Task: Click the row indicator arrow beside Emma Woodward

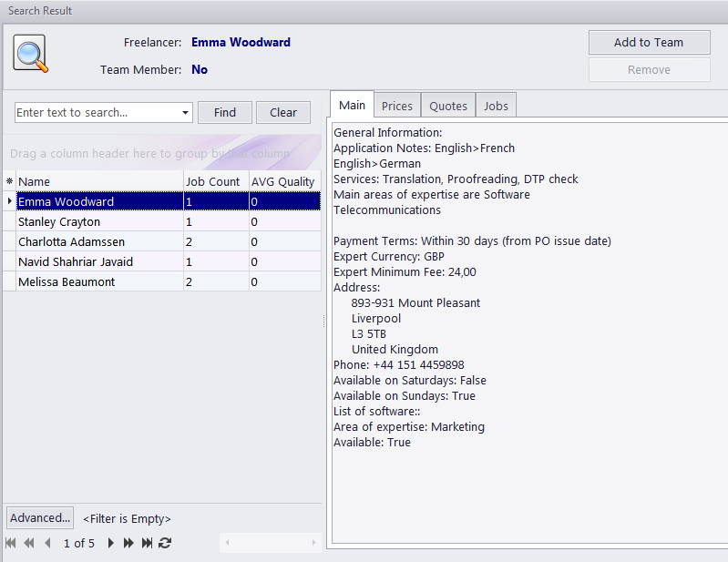Action: pyautogui.click(x=9, y=201)
